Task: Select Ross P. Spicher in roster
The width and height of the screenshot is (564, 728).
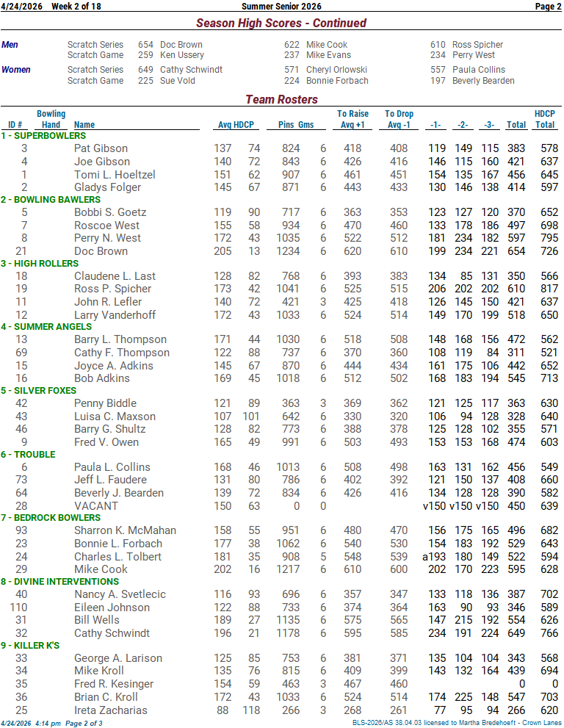Action: [x=114, y=289]
